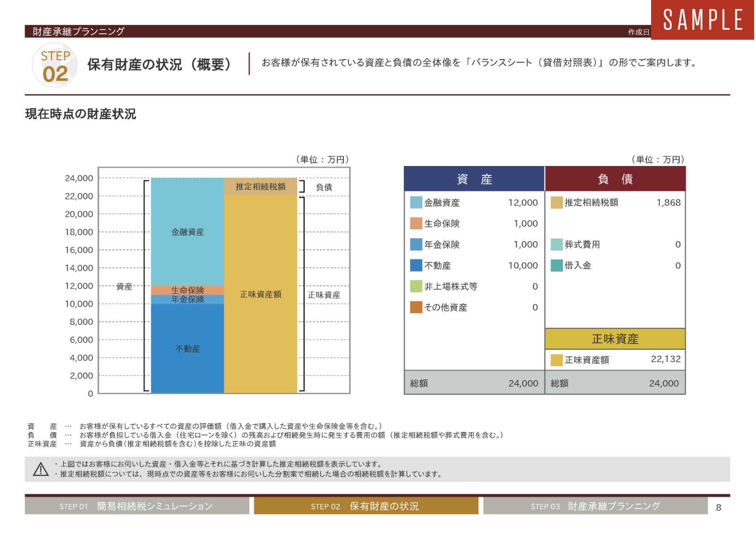Click the unit label above the chart
This screenshot has width=756, height=539.
pyautogui.click(x=322, y=159)
